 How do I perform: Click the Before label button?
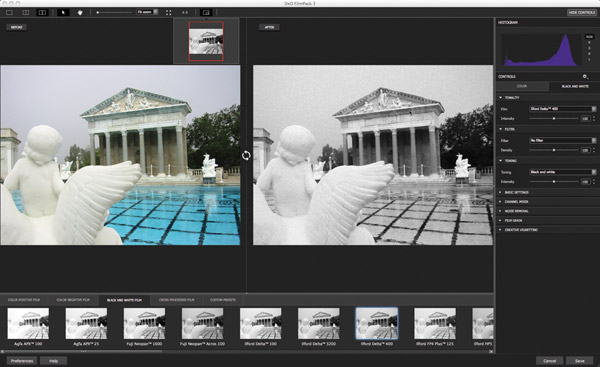16,27
